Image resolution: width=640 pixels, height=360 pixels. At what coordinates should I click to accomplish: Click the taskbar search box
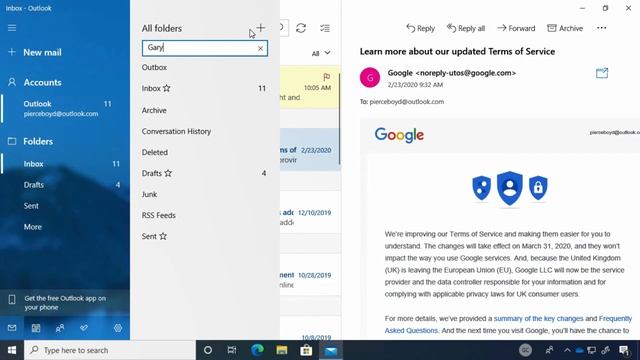point(110,350)
